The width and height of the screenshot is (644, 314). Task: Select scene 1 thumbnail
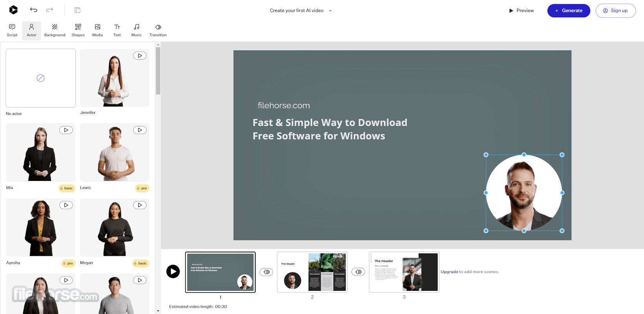(x=220, y=272)
